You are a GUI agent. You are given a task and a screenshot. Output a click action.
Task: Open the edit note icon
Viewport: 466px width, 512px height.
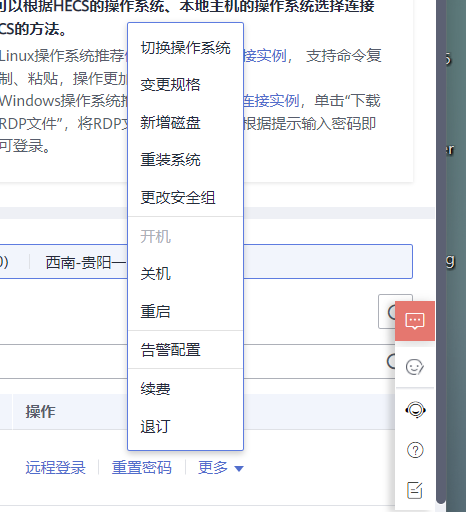pos(415,490)
